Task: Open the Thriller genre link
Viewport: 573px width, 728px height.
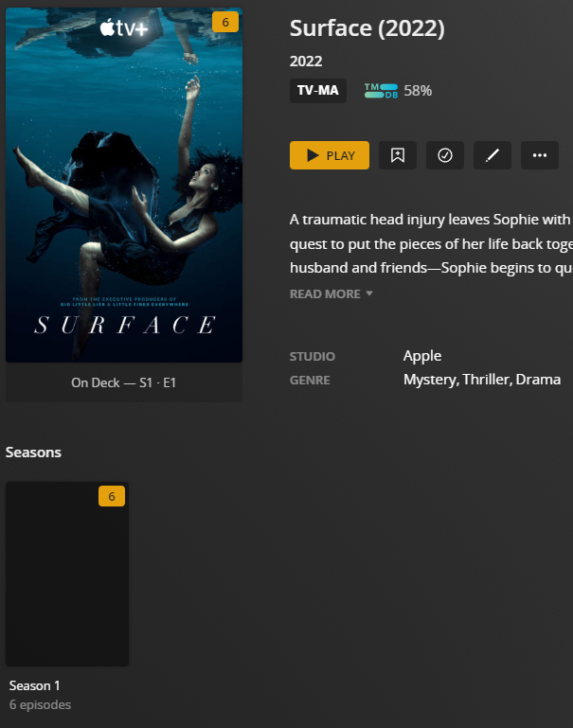Action: coord(486,380)
